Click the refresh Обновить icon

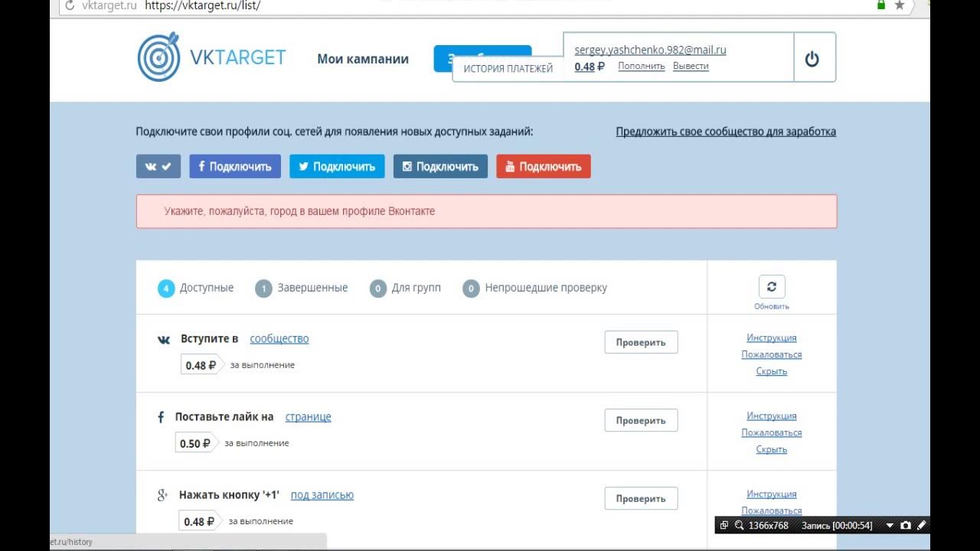pos(772,287)
